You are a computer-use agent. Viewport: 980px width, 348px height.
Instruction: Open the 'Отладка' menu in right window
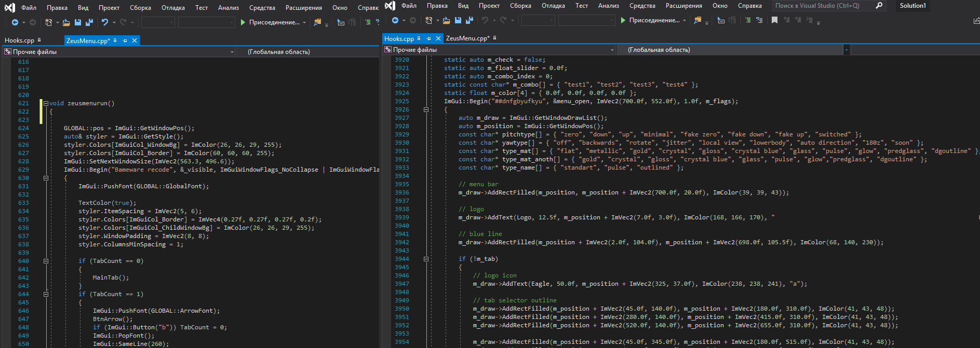click(553, 6)
